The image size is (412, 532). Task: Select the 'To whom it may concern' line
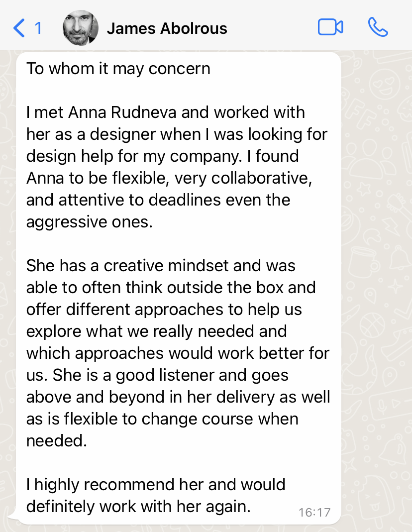click(x=118, y=69)
